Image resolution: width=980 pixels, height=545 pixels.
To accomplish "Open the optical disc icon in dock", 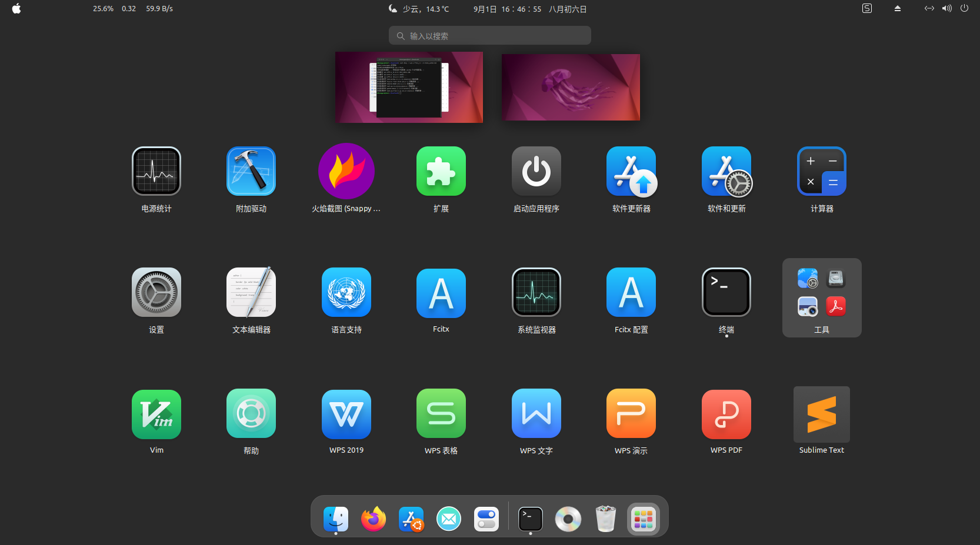I will click(x=568, y=519).
